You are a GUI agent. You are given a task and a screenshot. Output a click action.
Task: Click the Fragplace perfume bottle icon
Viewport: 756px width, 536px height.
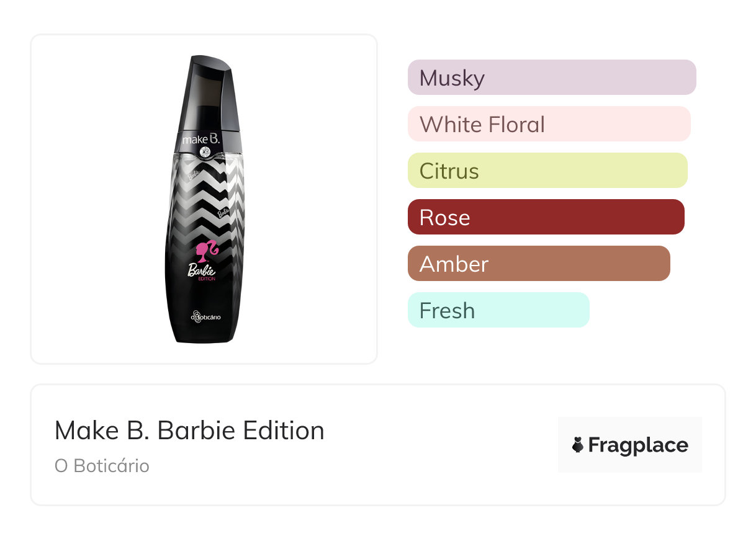coord(578,445)
